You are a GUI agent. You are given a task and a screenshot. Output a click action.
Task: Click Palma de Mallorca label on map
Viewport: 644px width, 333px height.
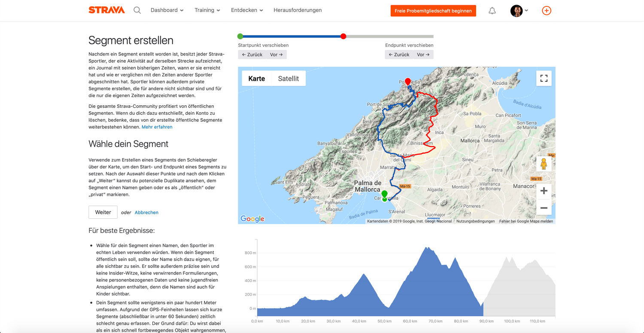click(x=368, y=186)
